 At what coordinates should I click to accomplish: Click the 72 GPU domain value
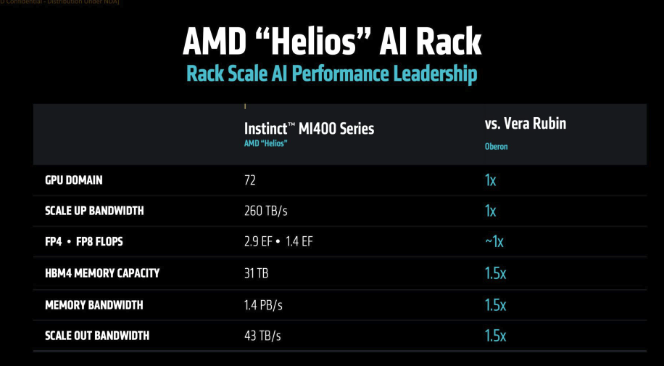[x=250, y=180]
